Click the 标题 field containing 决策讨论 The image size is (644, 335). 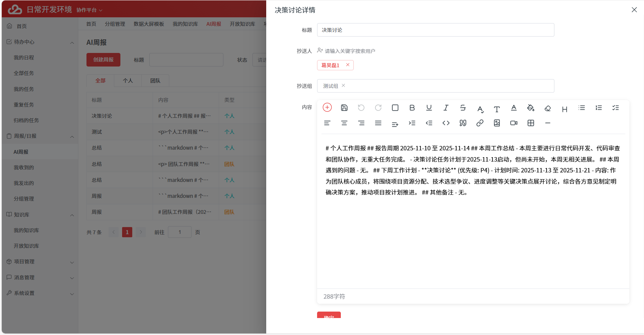(435, 30)
